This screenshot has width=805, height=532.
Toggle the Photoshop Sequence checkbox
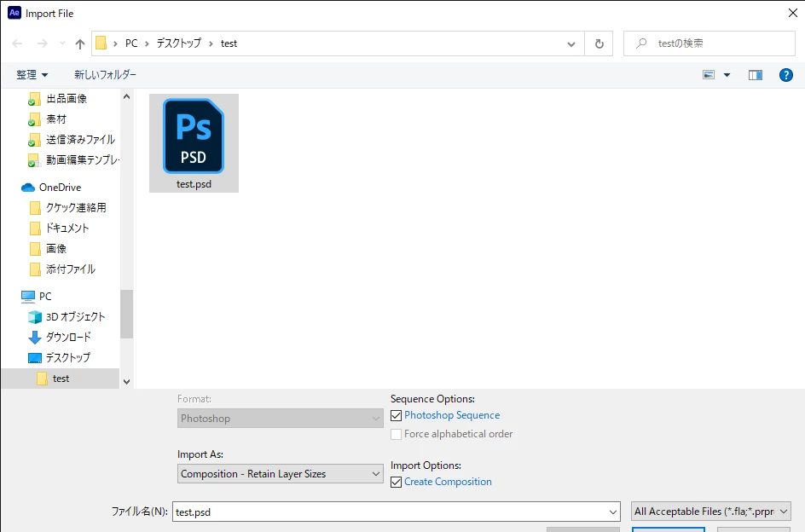tap(396, 415)
